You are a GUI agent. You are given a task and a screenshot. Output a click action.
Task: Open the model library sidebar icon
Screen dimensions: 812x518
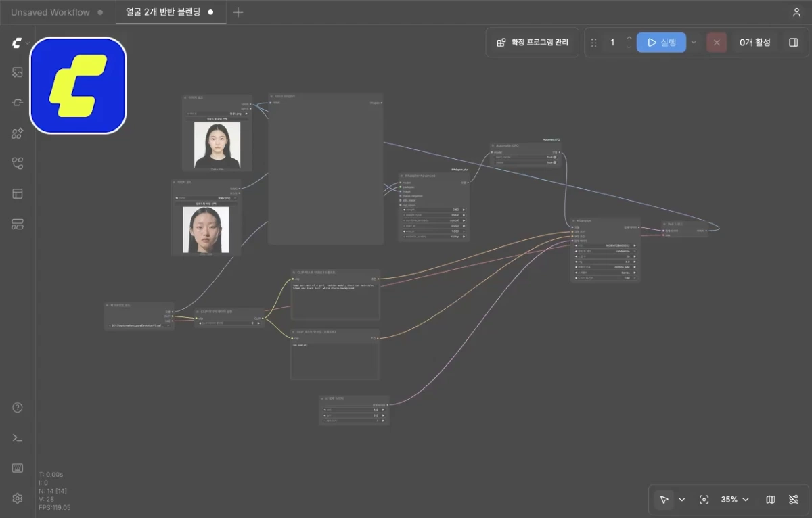click(x=18, y=133)
